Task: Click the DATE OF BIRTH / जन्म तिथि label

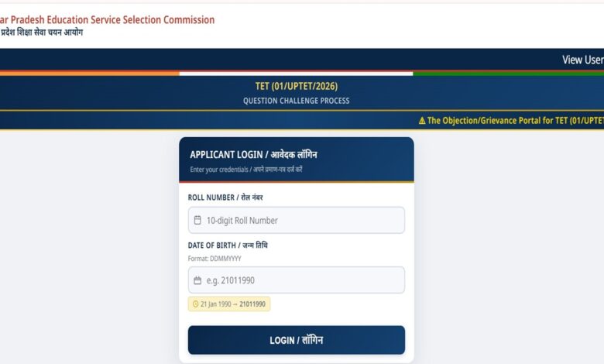Action: [228, 246]
